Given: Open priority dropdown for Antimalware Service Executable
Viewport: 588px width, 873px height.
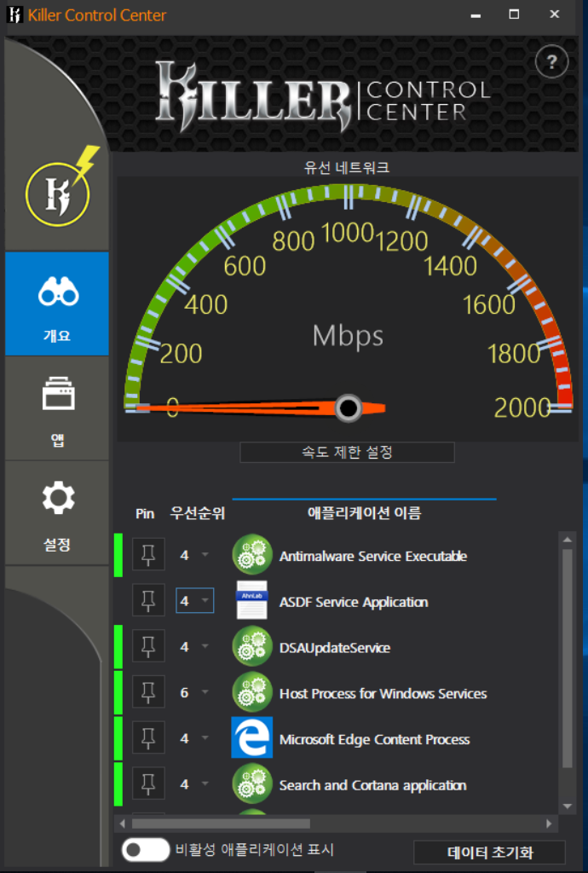Looking at the screenshot, I should tap(194, 555).
